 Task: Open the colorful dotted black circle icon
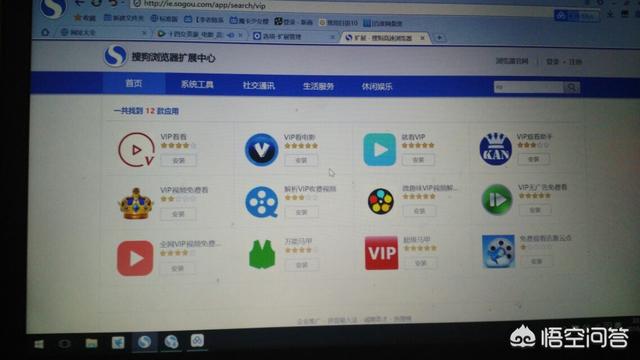(380, 201)
